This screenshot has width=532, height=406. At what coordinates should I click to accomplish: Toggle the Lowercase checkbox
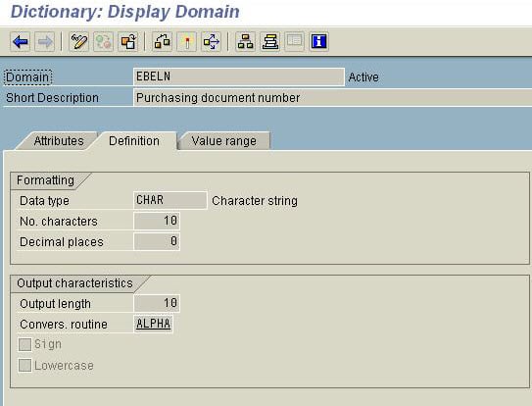pos(24,366)
